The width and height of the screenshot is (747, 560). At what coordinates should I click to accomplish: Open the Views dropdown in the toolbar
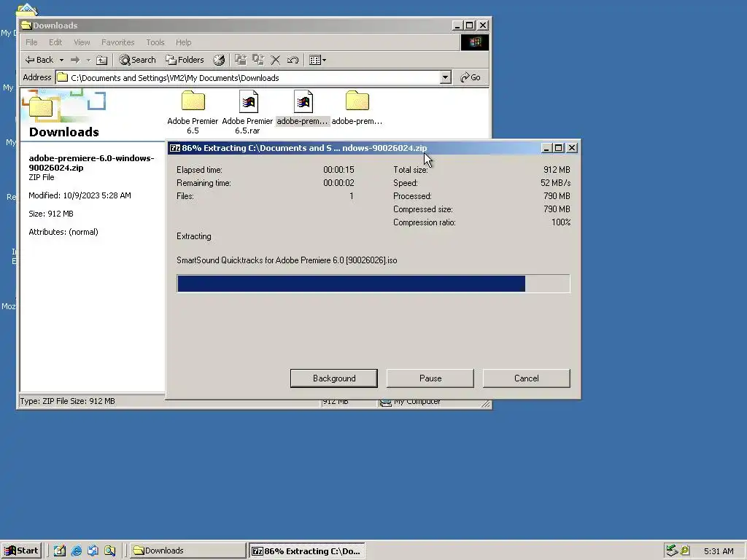point(317,60)
